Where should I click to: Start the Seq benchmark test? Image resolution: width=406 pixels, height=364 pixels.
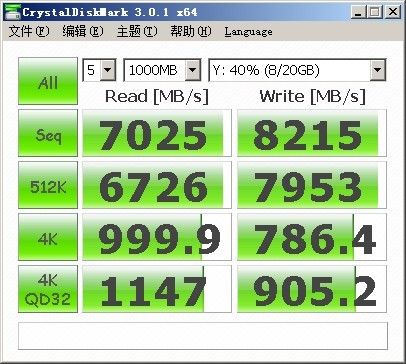coord(48,133)
